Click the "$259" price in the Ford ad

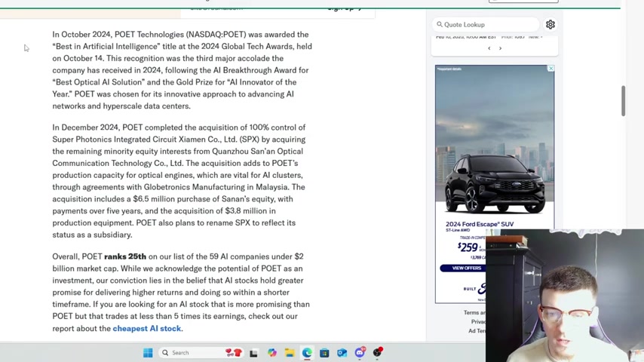coord(468,247)
